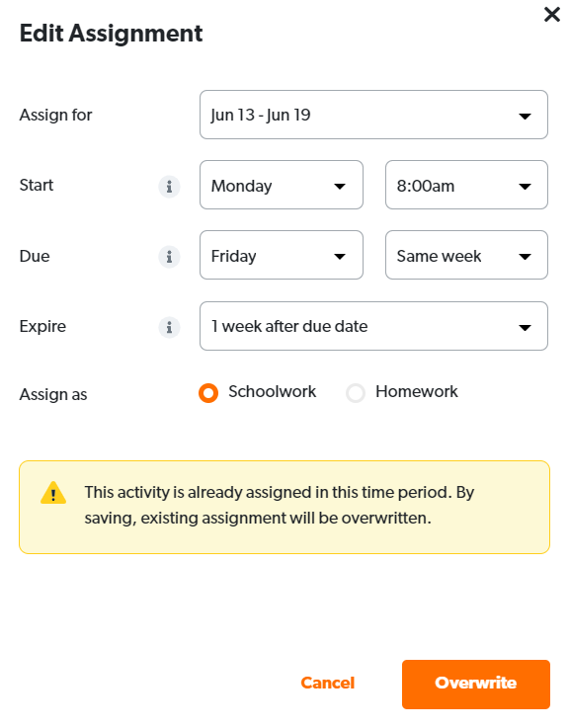Expand the Expire dropdown
Image resolution: width=569 pixels, height=728 pixels.
[x=373, y=326]
